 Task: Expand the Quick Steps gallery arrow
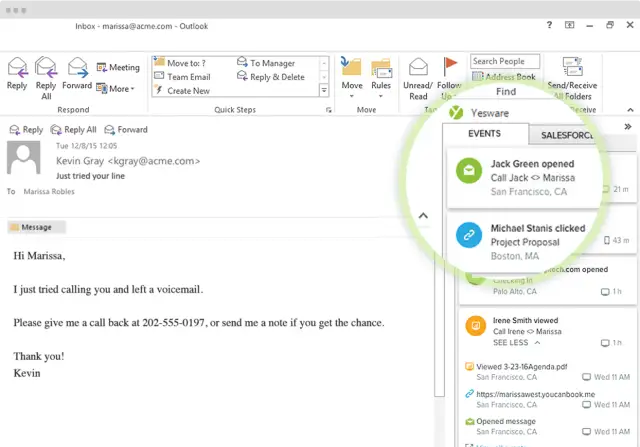(x=324, y=90)
